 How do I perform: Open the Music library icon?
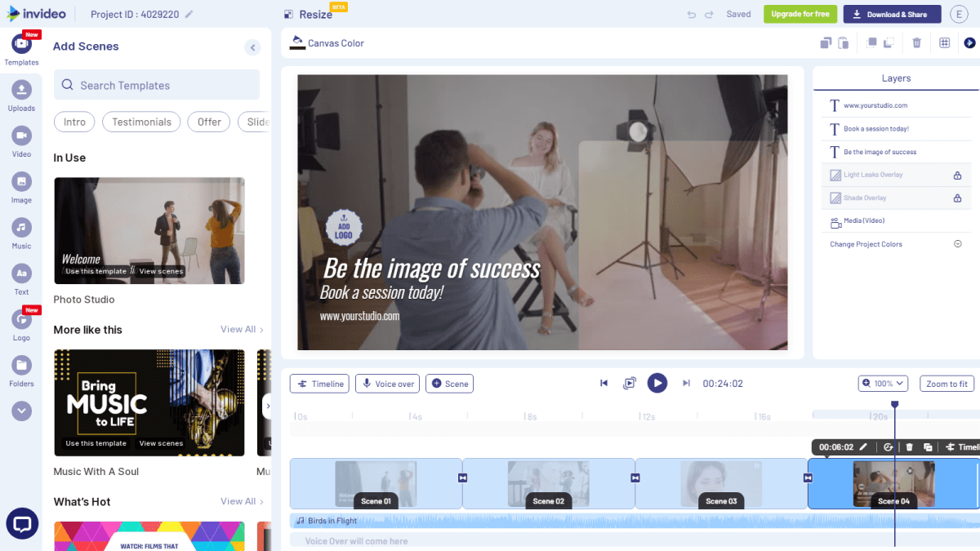click(x=21, y=228)
